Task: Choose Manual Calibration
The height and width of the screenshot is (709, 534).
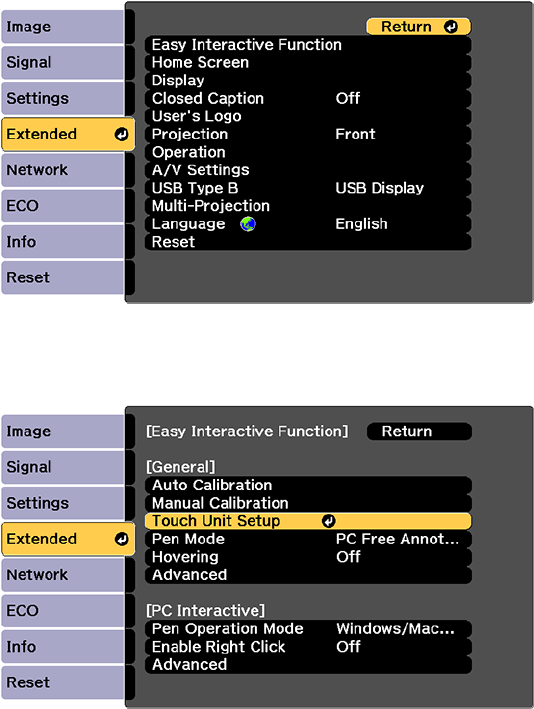Action: [308, 503]
